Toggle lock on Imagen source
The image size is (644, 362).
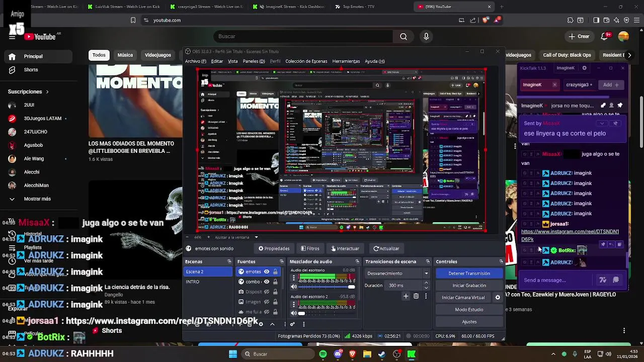pyautogui.click(x=275, y=302)
